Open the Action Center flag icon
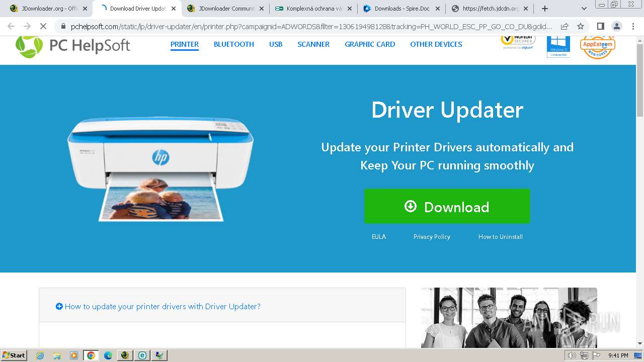Image resolution: width=644 pixels, height=362 pixels. 596,355
